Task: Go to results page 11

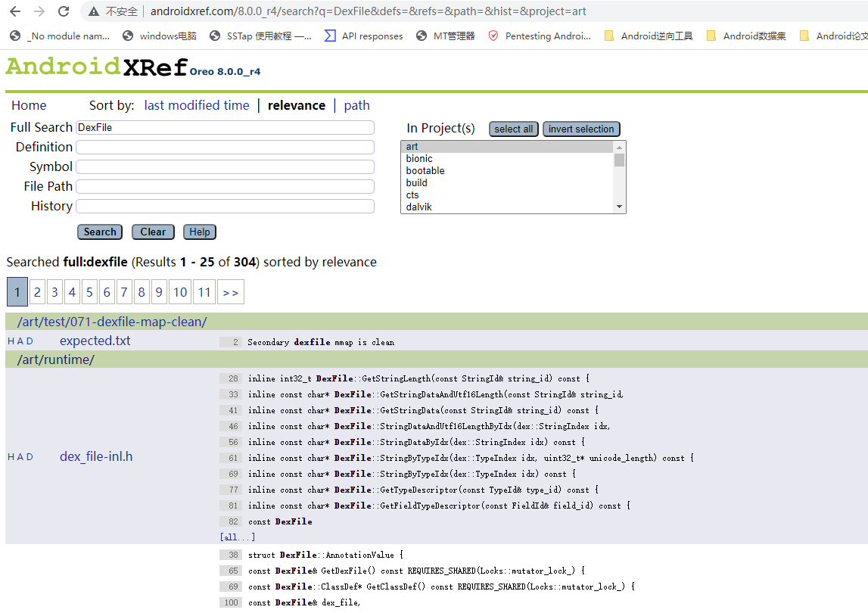Action: (x=204, y=292)
